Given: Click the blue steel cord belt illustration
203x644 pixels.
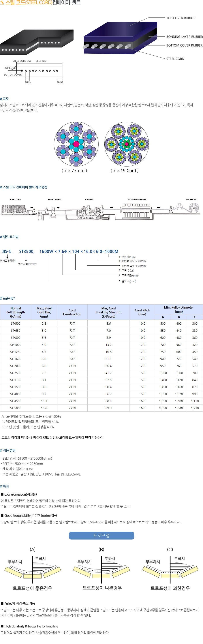Looking at the screenshot, I should (x=120, y=37).
